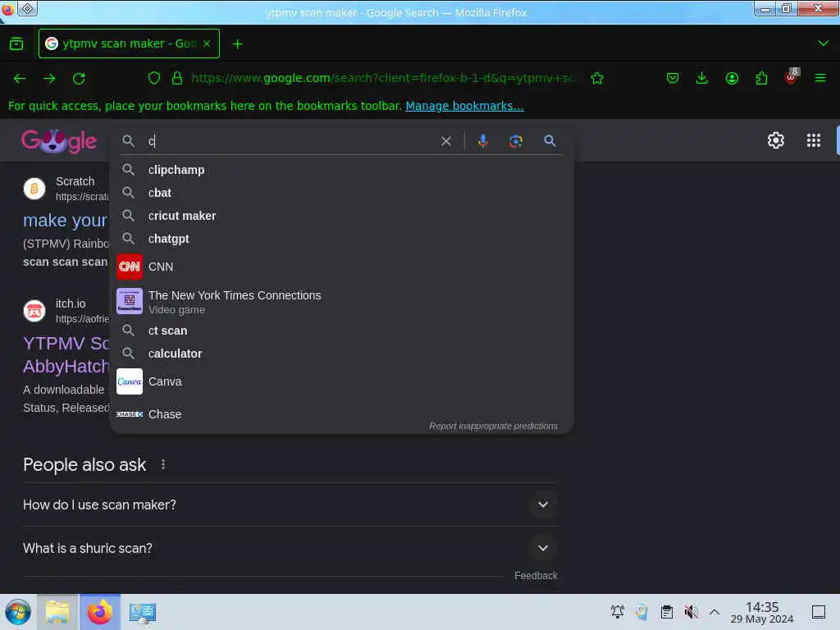
Task: Open the clipboard tray icon
Action: click(x=666, y=612)
